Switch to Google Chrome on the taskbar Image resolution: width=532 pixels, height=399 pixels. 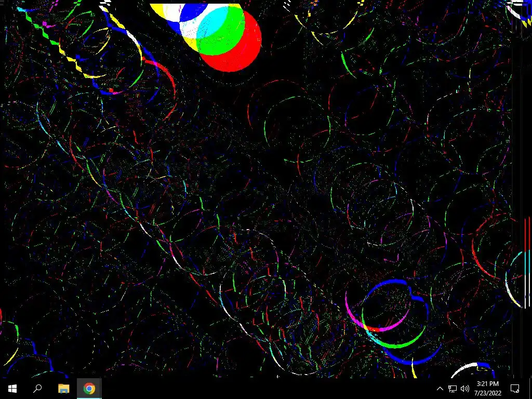(x=89, y=389)
